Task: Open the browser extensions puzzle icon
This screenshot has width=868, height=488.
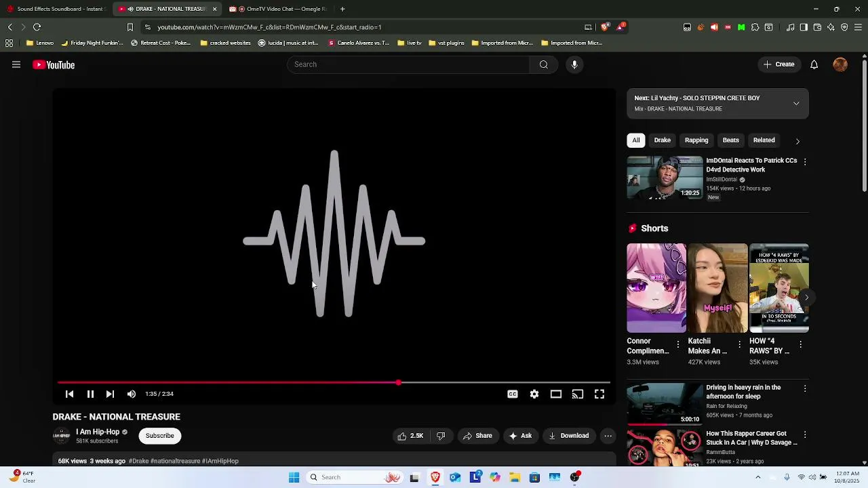Action: (x=755, y=27)
